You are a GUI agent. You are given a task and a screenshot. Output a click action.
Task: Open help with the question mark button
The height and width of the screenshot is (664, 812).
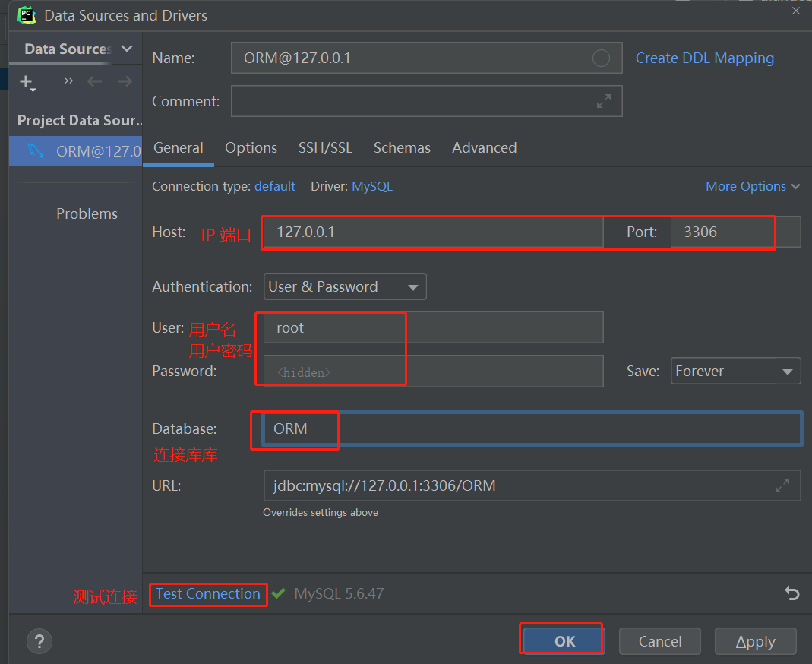39,641
